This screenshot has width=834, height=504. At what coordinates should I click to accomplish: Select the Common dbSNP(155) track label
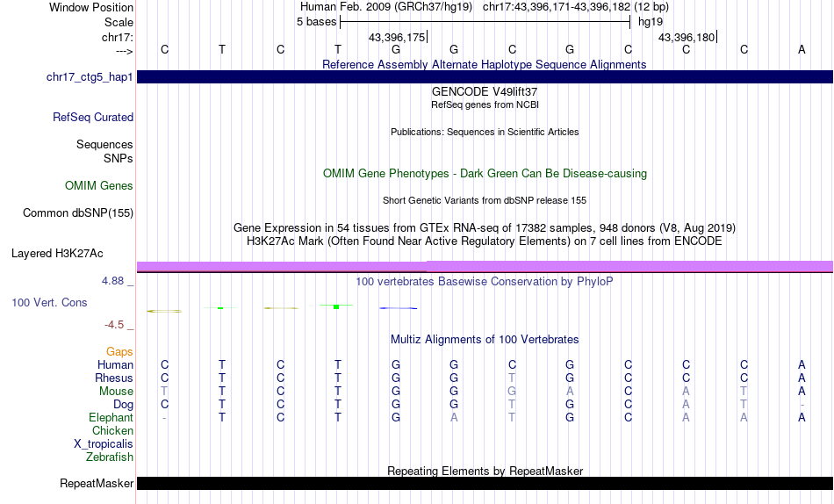click(x=78, y=212)
